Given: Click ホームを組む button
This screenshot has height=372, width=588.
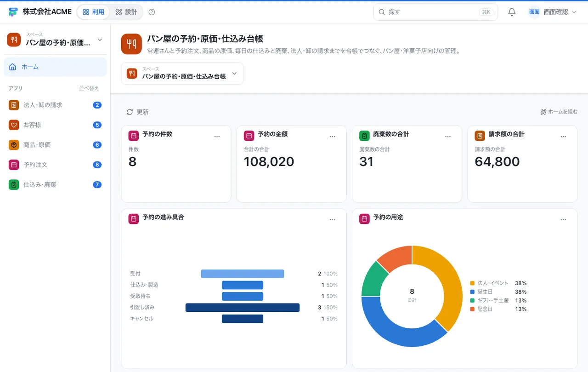Looking at the screenshot, I should coord(559,112).
